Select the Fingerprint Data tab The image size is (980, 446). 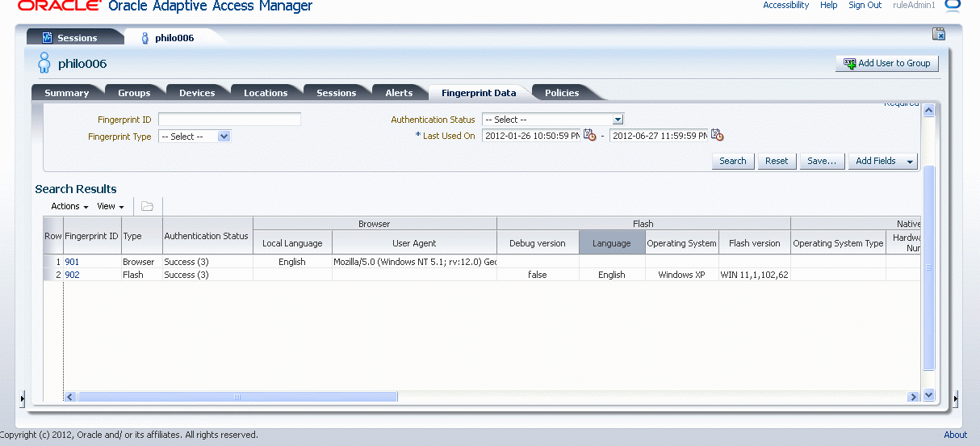[479, 93]
